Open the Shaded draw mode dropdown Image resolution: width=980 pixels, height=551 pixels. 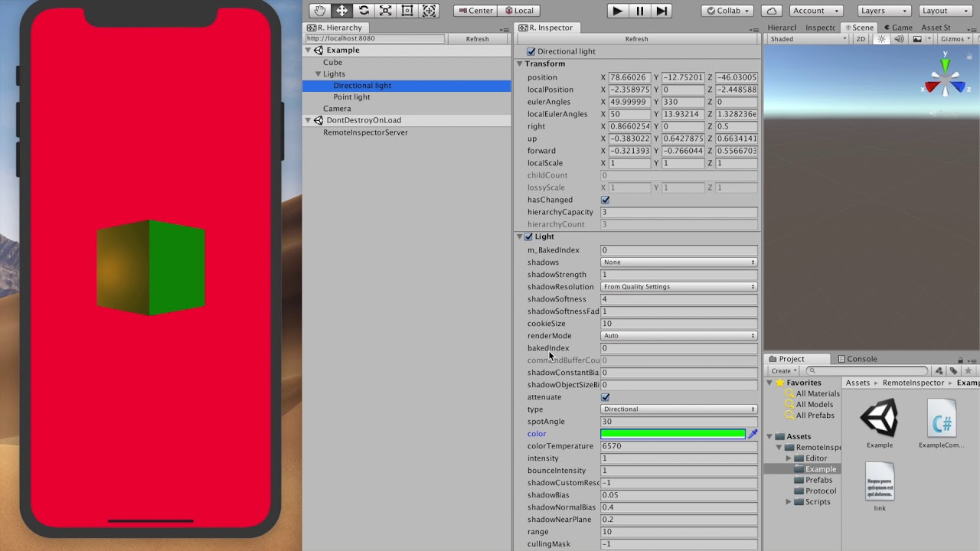point(807,39)
